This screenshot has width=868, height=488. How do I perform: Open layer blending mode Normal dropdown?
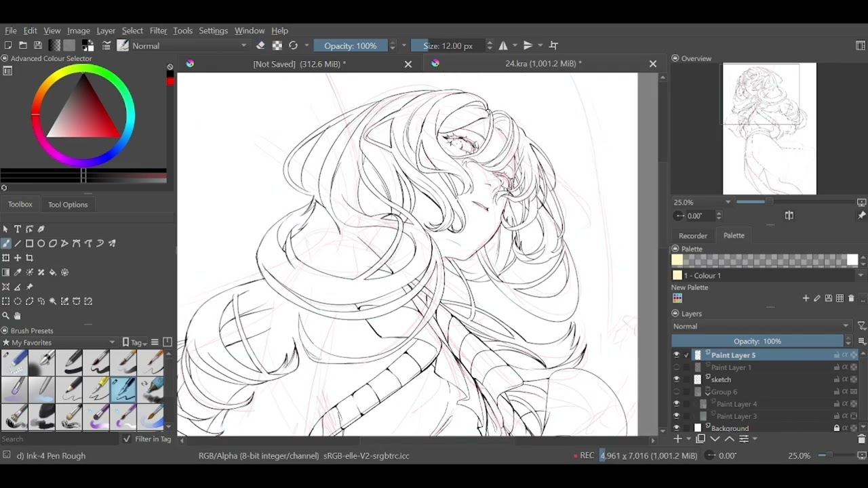coord(762,326)
